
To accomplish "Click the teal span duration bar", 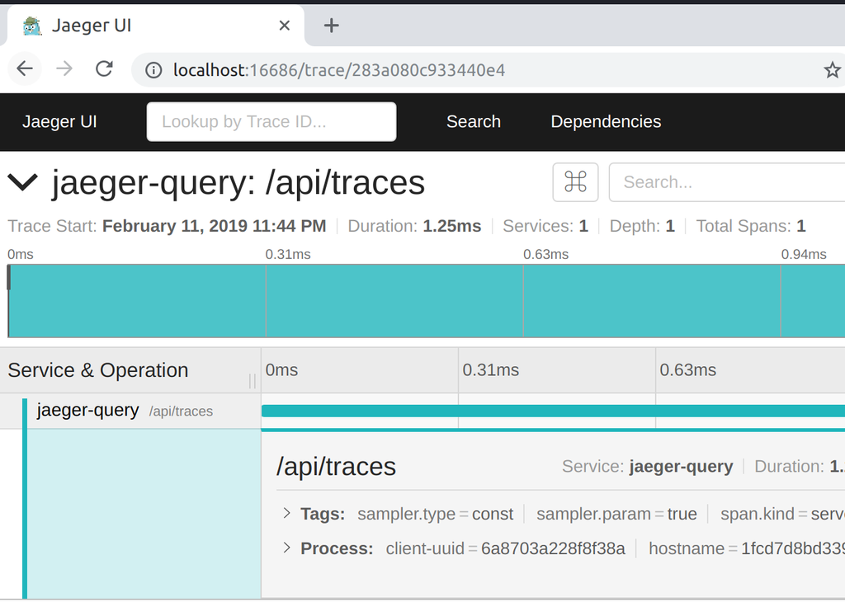I will [553, 411].
